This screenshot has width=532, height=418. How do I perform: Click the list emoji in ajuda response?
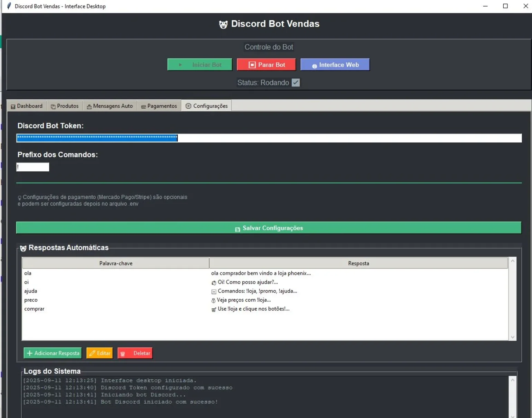tap(214, 292)
